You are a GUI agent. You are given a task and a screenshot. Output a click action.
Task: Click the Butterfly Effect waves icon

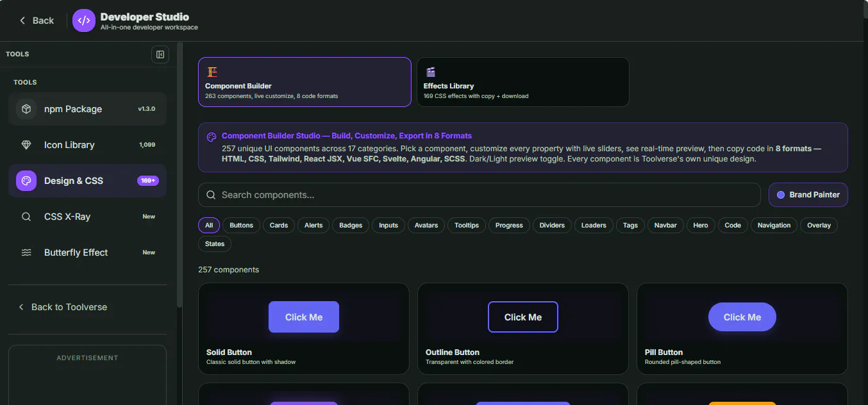26,252
